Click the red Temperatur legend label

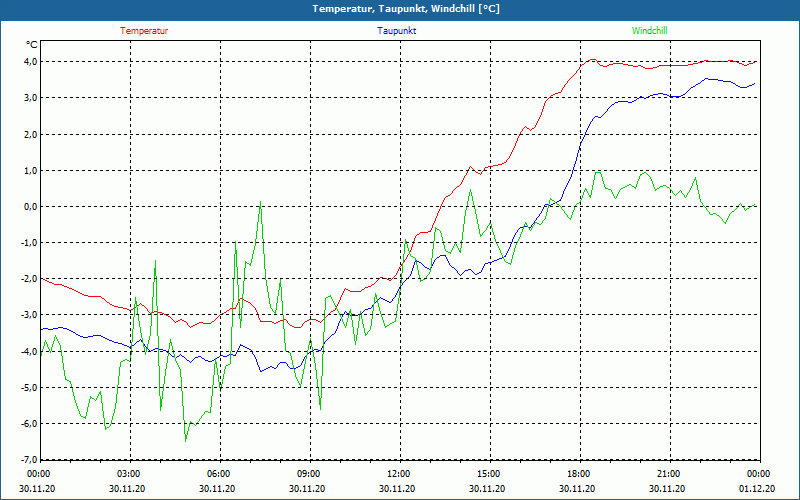click(144, 31)
